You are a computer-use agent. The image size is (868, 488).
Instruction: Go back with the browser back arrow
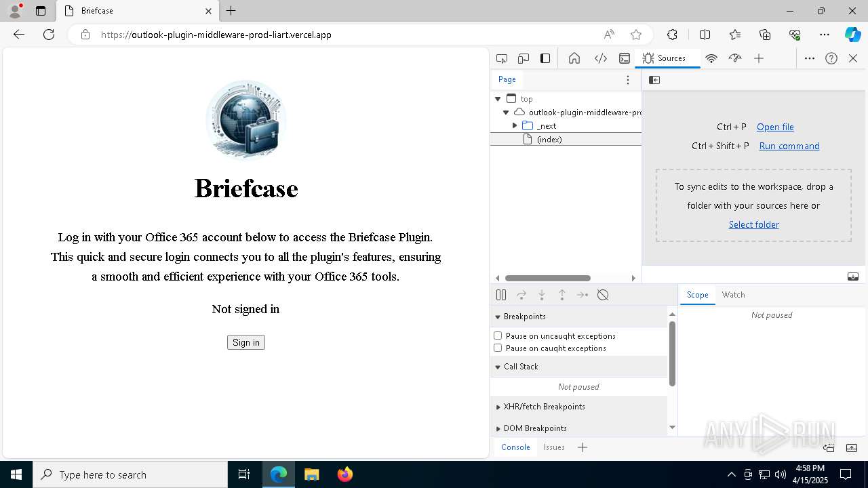[19, 35]
